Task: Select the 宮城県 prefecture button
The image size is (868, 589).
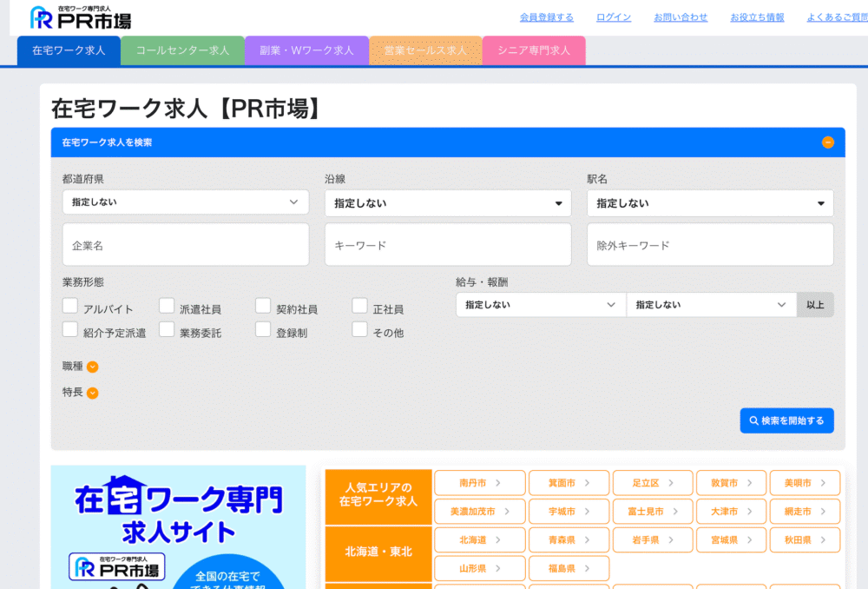Action: point(731,540)
